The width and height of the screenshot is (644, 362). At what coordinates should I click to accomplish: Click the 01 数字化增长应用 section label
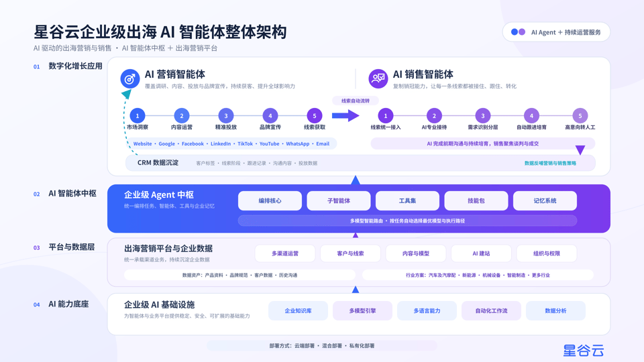point(68,66)
